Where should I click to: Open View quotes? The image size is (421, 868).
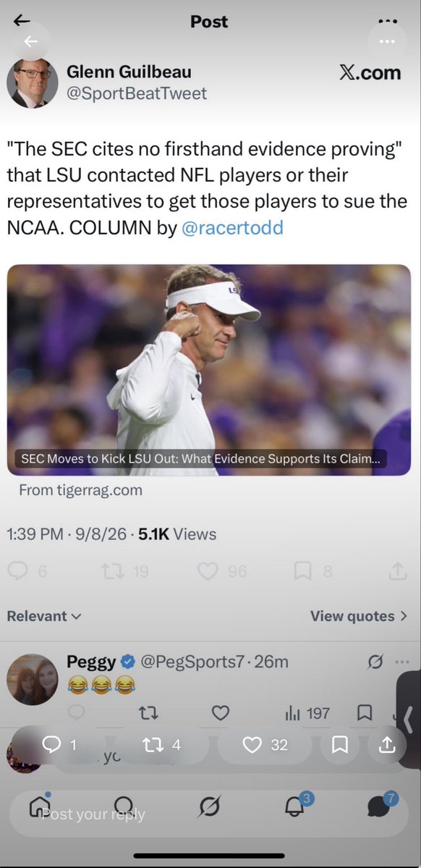[359, 616]
